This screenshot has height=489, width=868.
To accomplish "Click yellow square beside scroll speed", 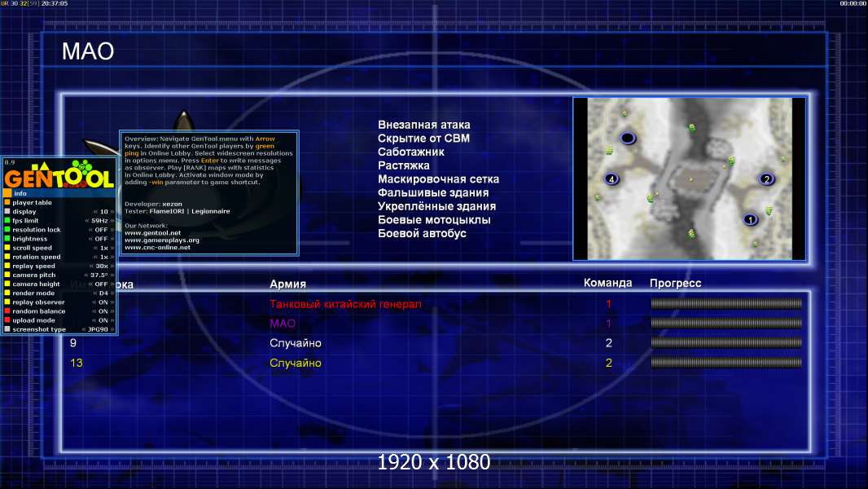I will coord(7,248).
